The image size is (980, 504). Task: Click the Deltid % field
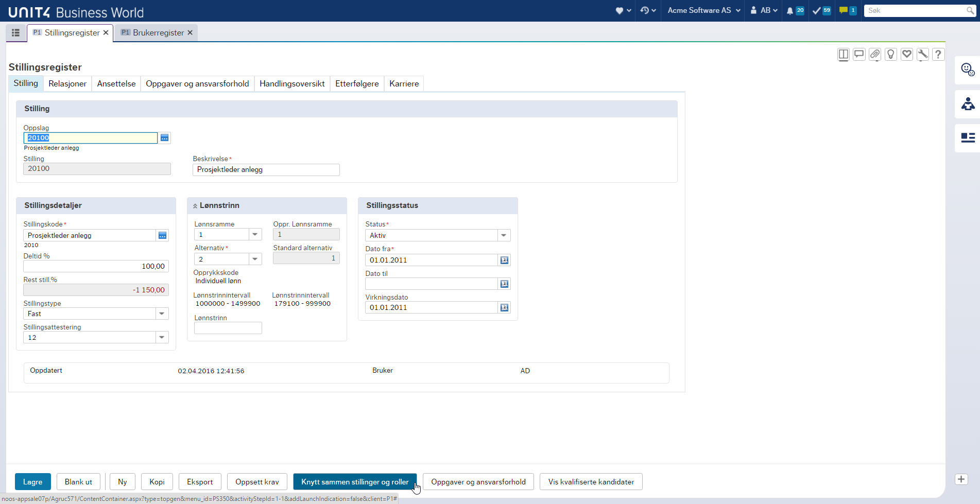click(x=96, y=266)
